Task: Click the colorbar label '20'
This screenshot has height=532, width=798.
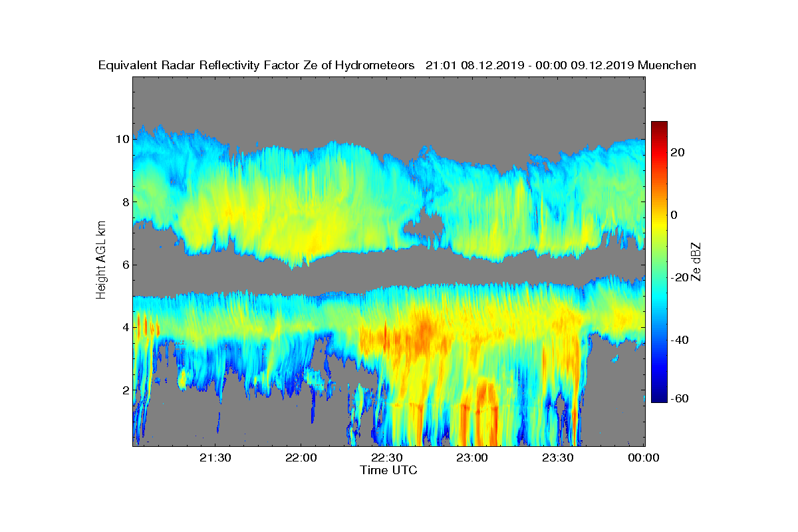Action: (x=678, y=152)
